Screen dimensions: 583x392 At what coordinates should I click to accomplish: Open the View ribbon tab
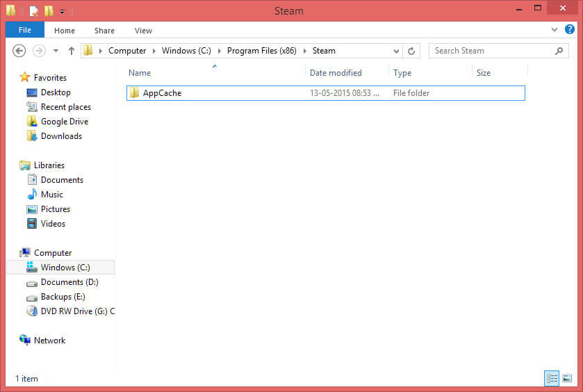(143, 31)
